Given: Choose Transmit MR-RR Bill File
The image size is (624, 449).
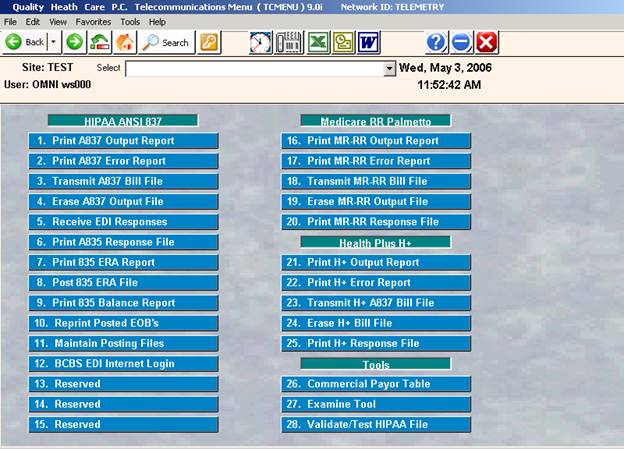Looking at the screenshot, I should [375, 181].
